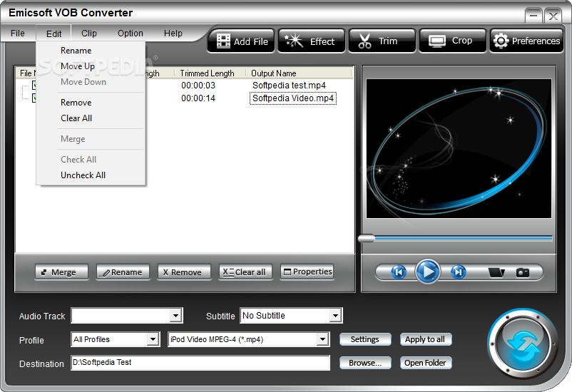This screenshot has height=392, width=572.
Task: Open the snapshot folder icon
Action: click(496, 272)
